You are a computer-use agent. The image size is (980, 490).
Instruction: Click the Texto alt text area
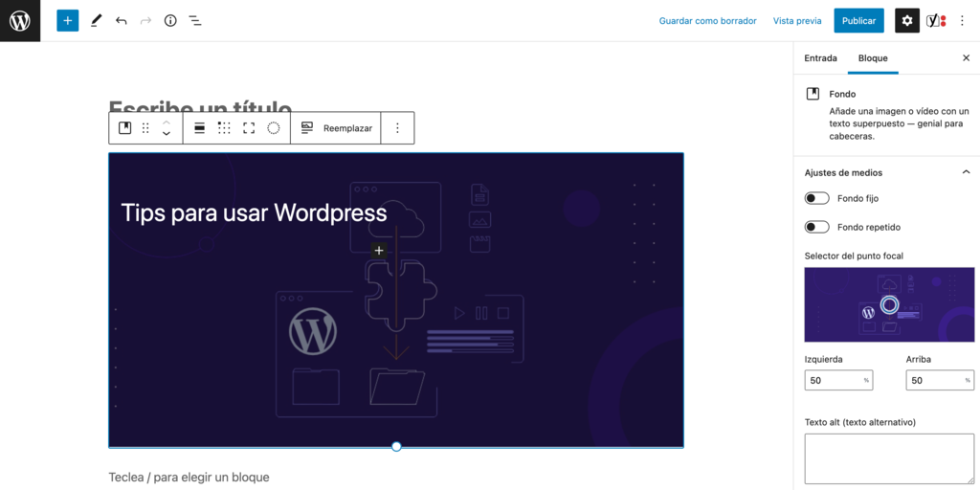coord(889,458)
